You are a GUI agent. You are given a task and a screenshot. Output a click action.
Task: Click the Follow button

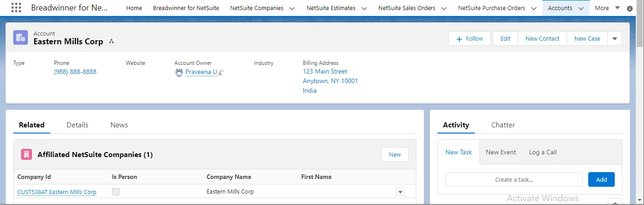pos(469,39)
